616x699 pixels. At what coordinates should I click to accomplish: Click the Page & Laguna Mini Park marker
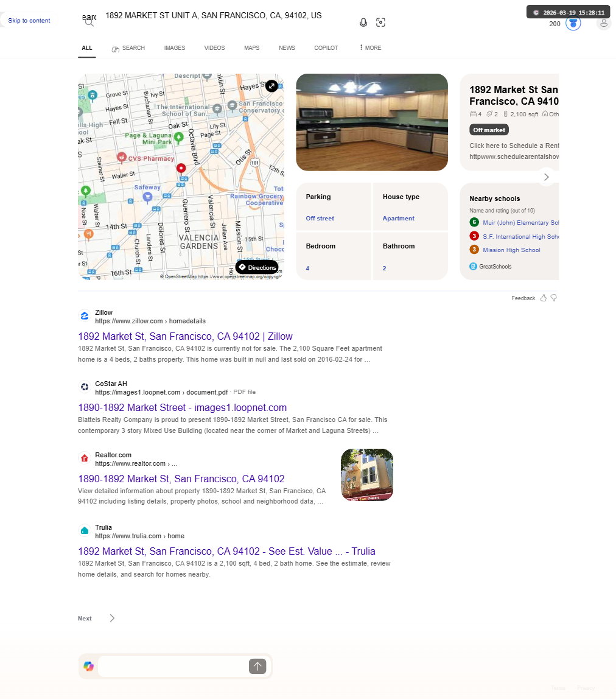(x=179, y=138)
